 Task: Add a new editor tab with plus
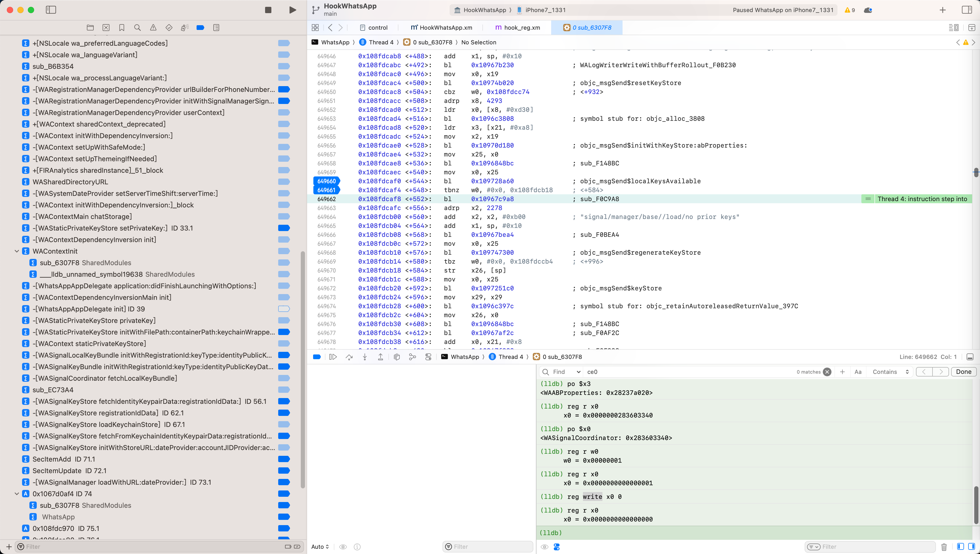(x=942, y=10)
